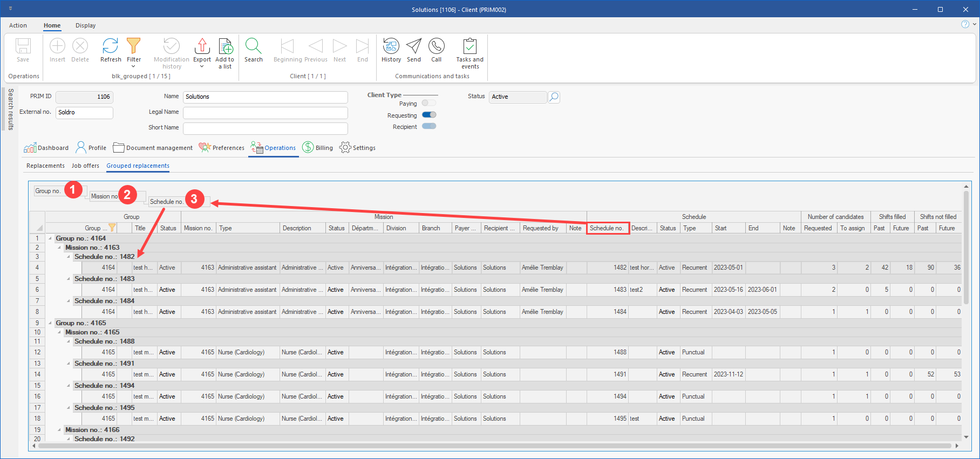Image resolution: width=980 pixels, height=459 pixels.
Task: Click the Call phone icon
Action: coord(436,47)
